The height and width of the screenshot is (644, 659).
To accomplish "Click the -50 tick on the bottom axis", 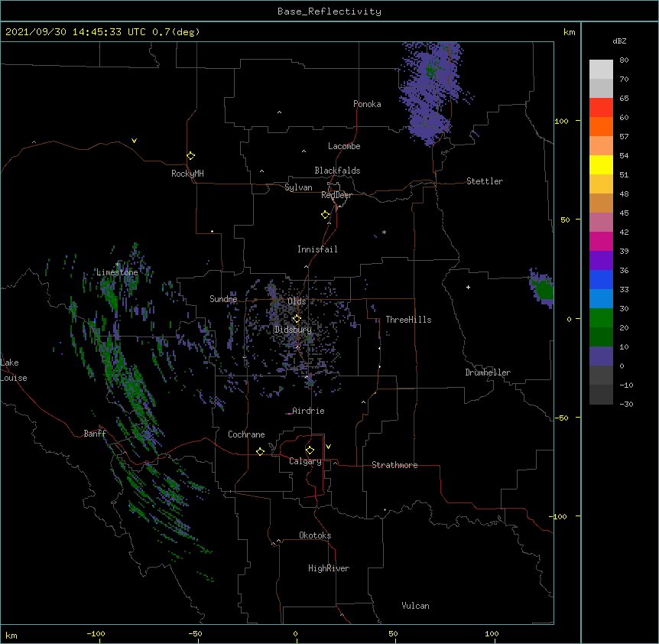I will [x=195, y=633].
